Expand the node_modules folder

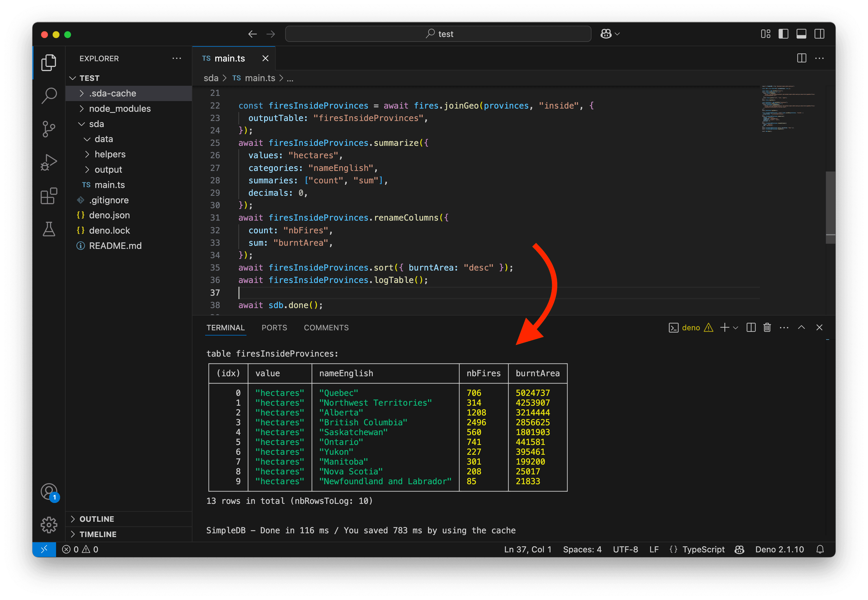[128, 108]
